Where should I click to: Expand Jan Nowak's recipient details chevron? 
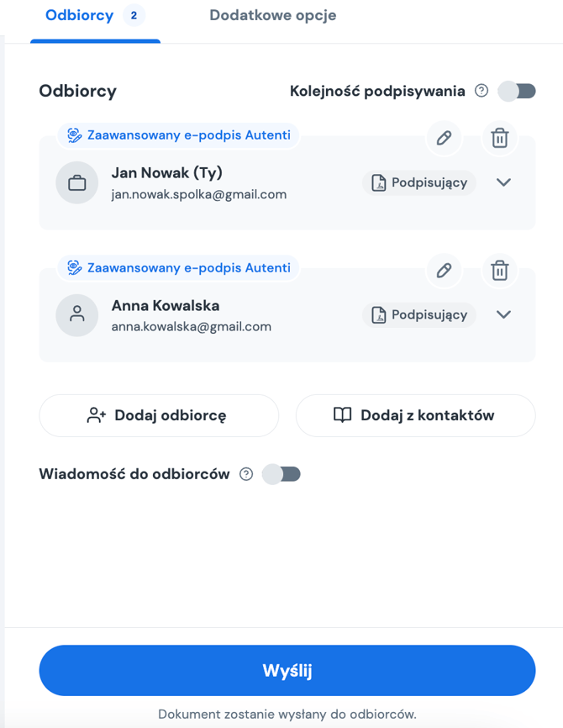503,182
